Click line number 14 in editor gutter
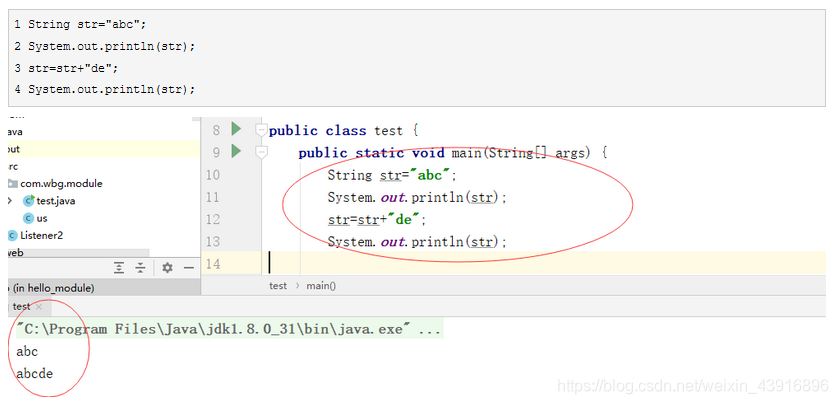The width and height of the screenshot is (838, 404). tap(212, 265)
